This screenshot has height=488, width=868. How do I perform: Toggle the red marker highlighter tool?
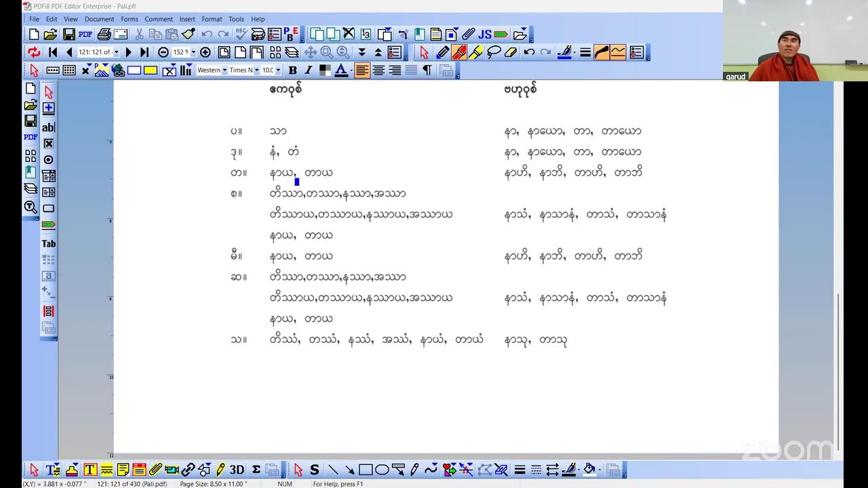pyautogui.click(x=459, y=52)
